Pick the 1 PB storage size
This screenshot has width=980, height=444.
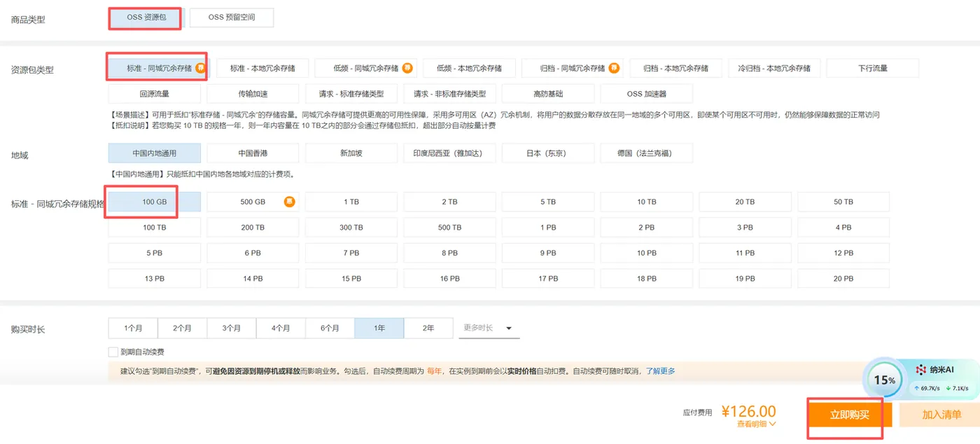[x=547, y=228]
